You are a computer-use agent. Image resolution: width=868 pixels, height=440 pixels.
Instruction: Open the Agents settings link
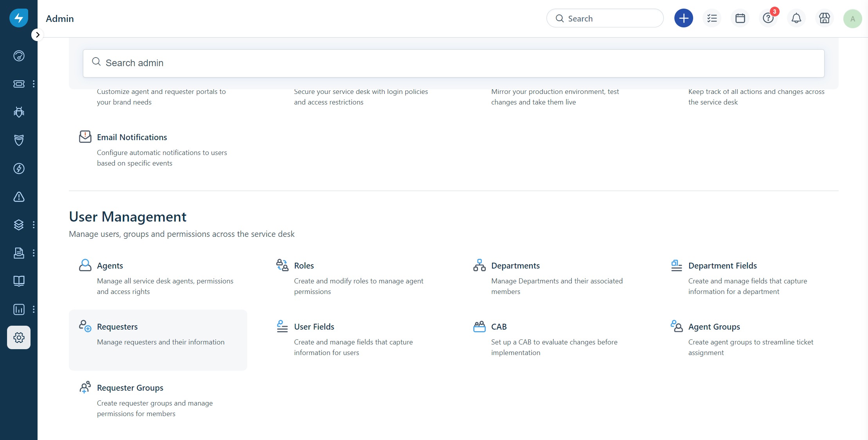110,266
